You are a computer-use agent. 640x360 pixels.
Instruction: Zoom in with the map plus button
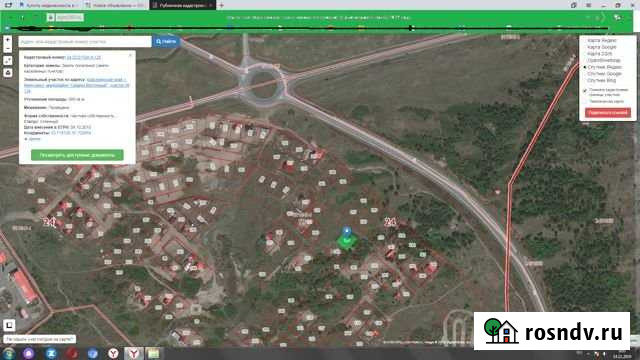[8, 40]
